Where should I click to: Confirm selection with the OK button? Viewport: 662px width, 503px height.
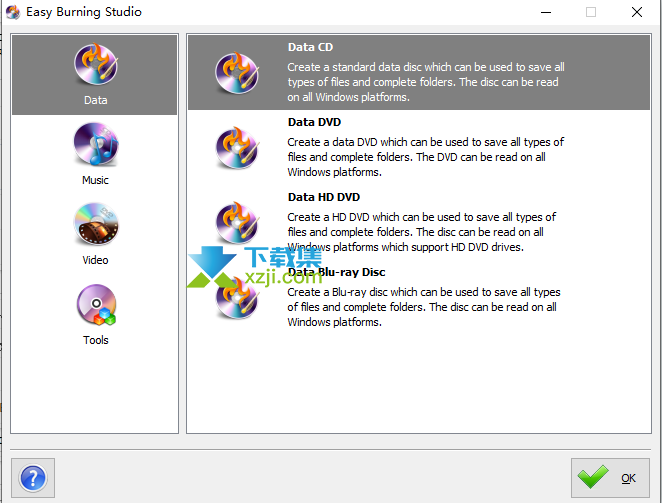point(610,478)
